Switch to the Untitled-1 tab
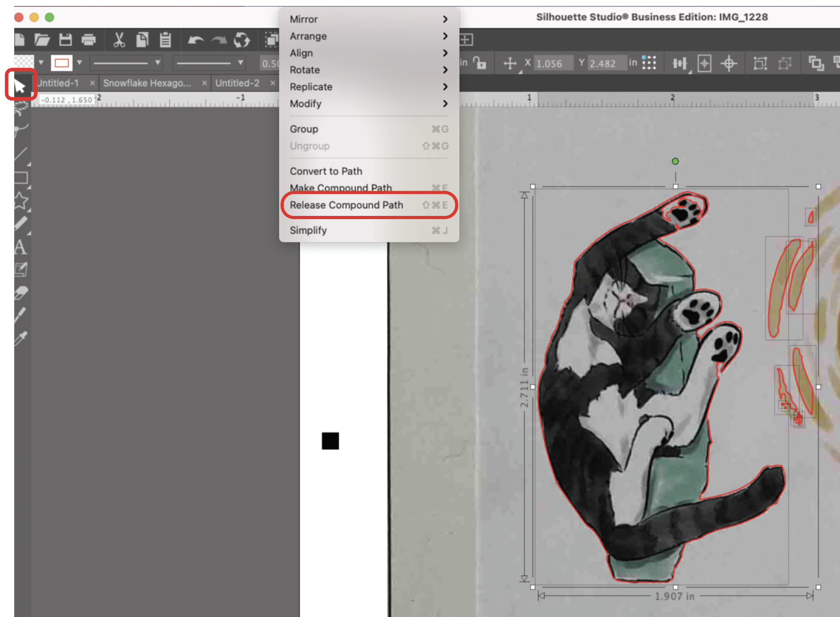 pyautogui.click(x=58, y=83)
